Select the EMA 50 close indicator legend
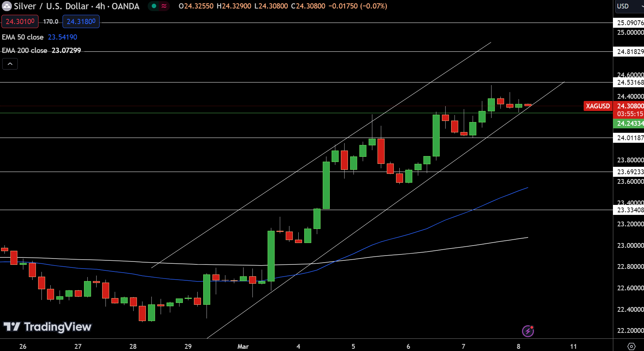This screenshot has width=644, height=351. (23, 37)
